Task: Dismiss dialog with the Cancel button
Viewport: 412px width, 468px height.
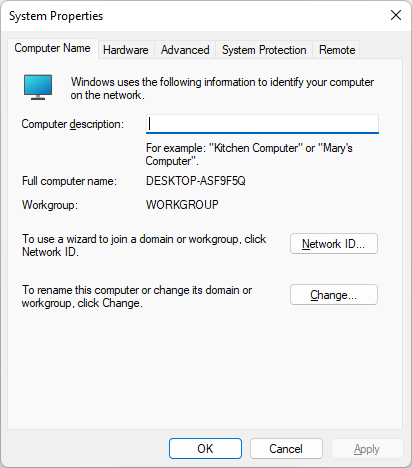Action: click(286, 449)
